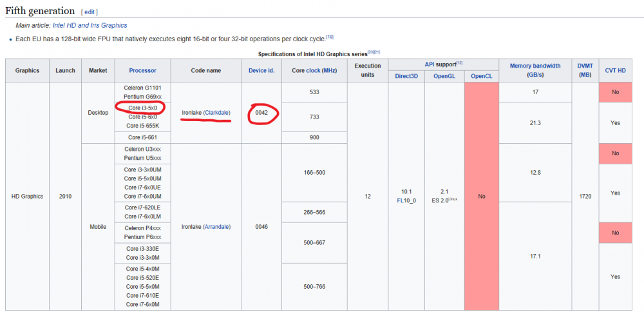Open the Arrandale code name link
Screen dimensions: 644x319
click(217, 226)
